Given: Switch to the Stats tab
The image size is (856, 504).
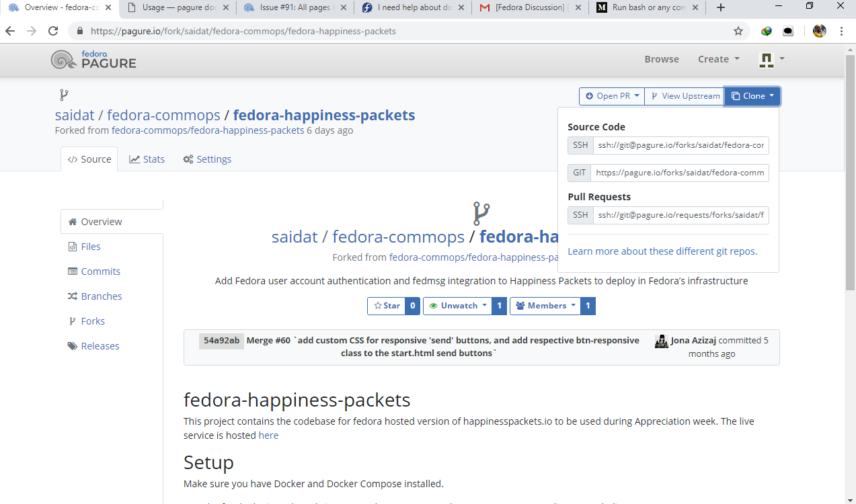Looking at the screenshot, I should click(147, 159).
